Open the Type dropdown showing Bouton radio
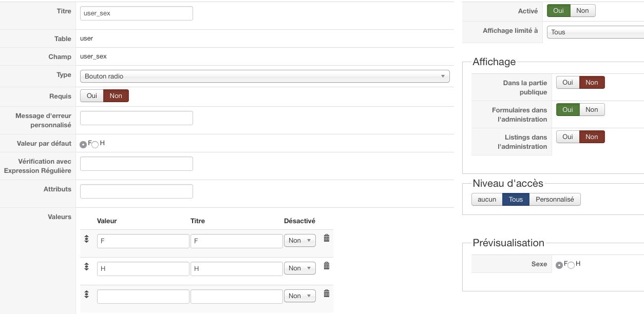This screenshot has height=314, width=644. [264, 76]
